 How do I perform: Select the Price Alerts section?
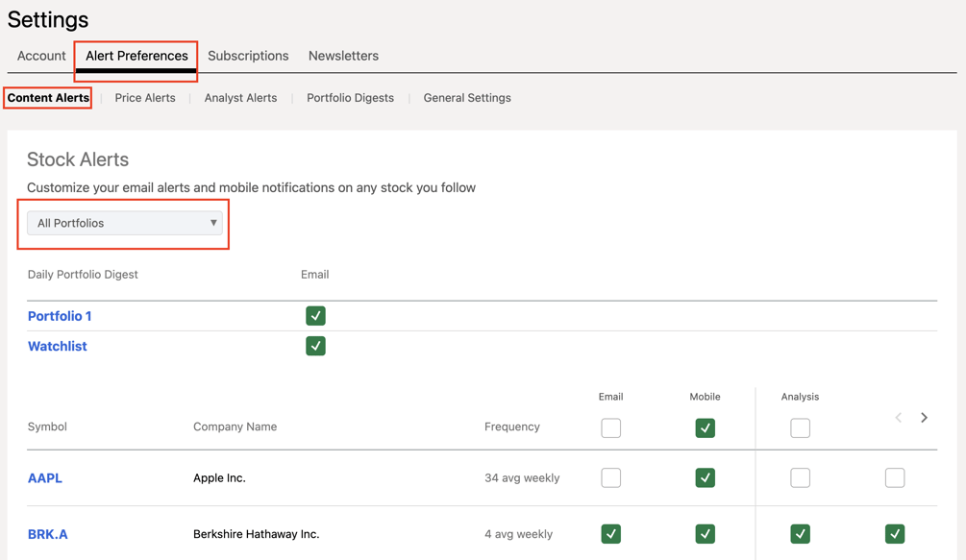[x=145, y=97]
